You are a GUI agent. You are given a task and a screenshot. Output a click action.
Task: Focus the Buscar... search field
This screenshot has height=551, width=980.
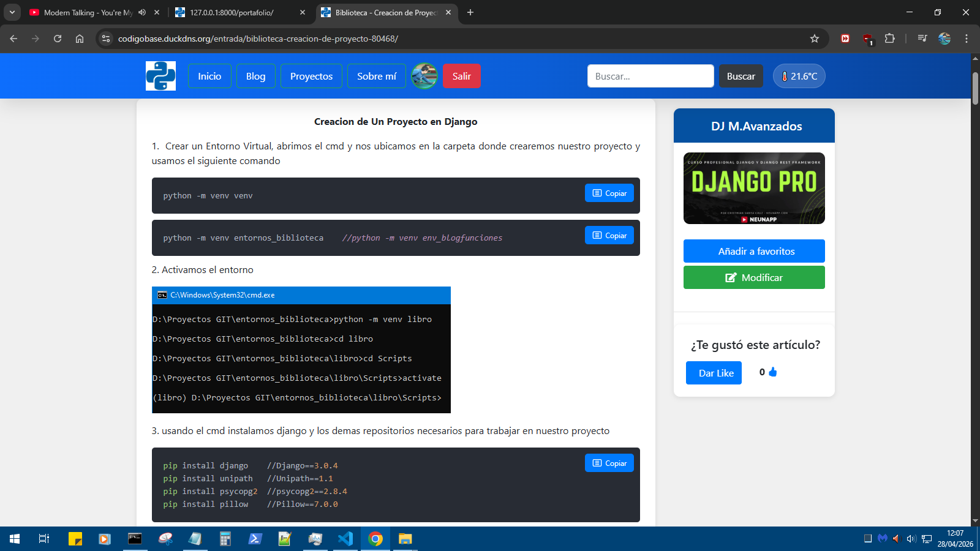point(650,76)
